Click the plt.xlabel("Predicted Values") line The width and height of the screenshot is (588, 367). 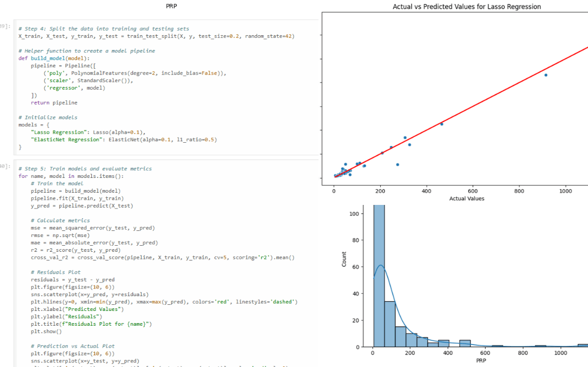[77, 309]
